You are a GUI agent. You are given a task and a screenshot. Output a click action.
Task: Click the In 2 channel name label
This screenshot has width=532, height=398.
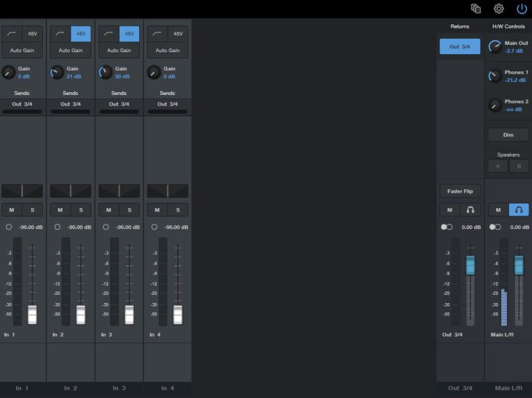click(58, 334)
